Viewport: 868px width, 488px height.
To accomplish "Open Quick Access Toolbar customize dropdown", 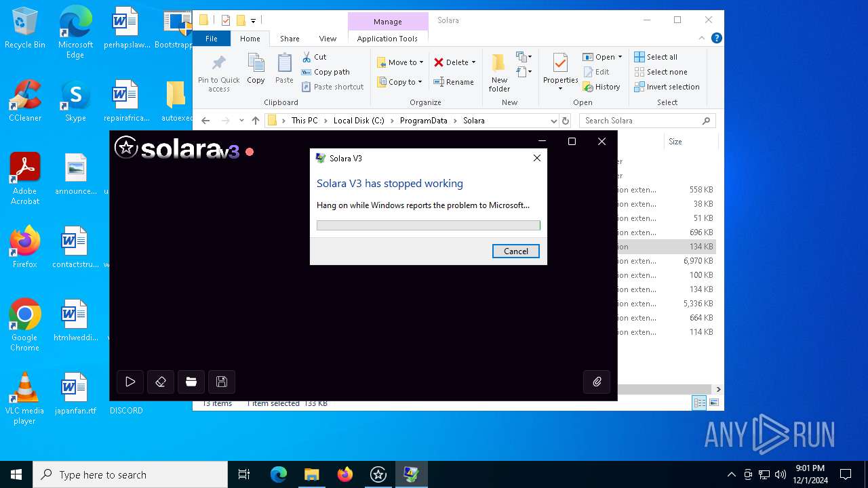I will pyautogui.click(x=253, y=20).
